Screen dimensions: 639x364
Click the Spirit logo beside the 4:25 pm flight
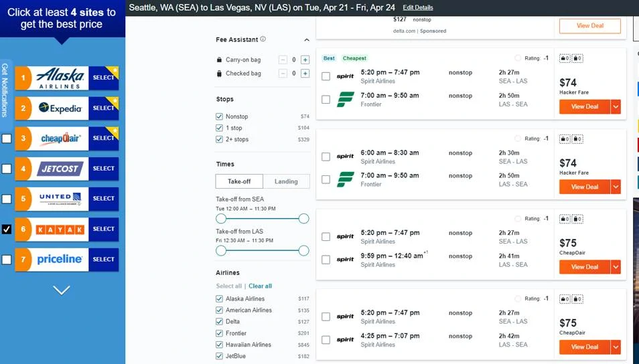tap(345, 339)
